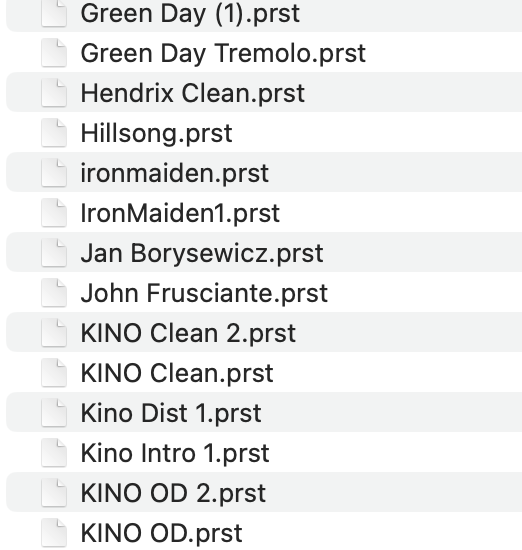This screenshot has height=550, width=522.
Task: Click the John Frusciante.prst file icon
Action: (x=54, y=293)
